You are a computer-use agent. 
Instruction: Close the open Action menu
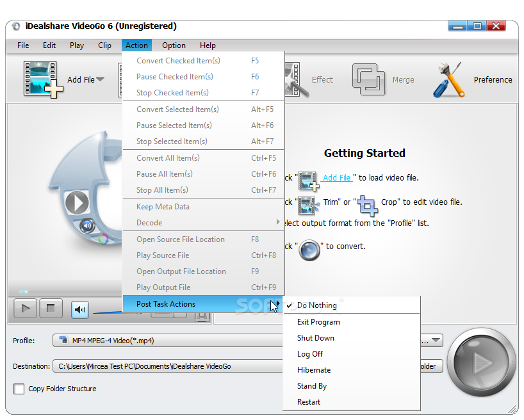point(136,45)
